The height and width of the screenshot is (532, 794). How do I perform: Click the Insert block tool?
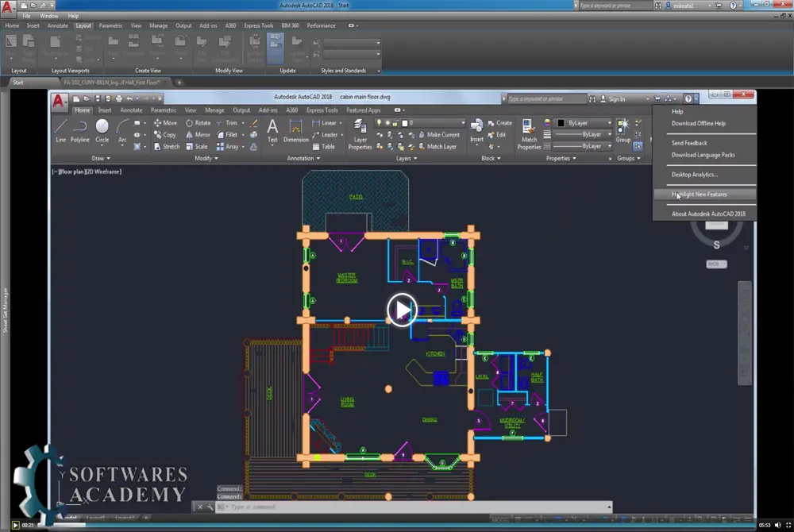476,130
